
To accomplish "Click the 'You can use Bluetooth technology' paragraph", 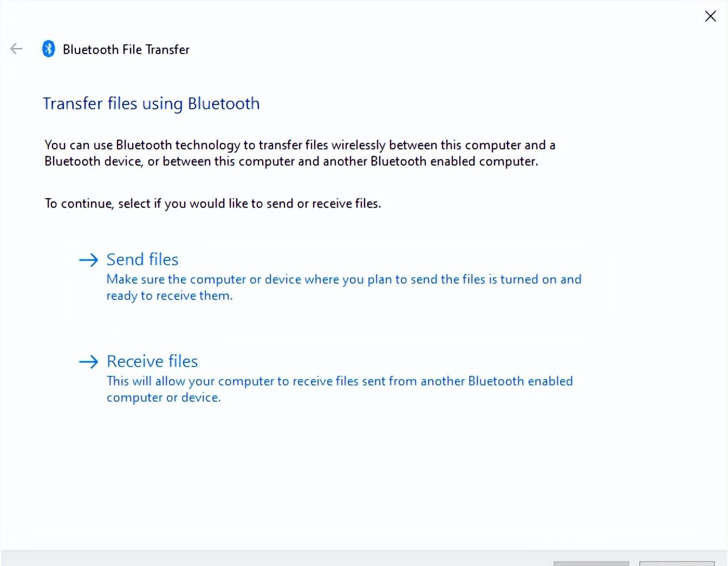I will click(300, 153).
